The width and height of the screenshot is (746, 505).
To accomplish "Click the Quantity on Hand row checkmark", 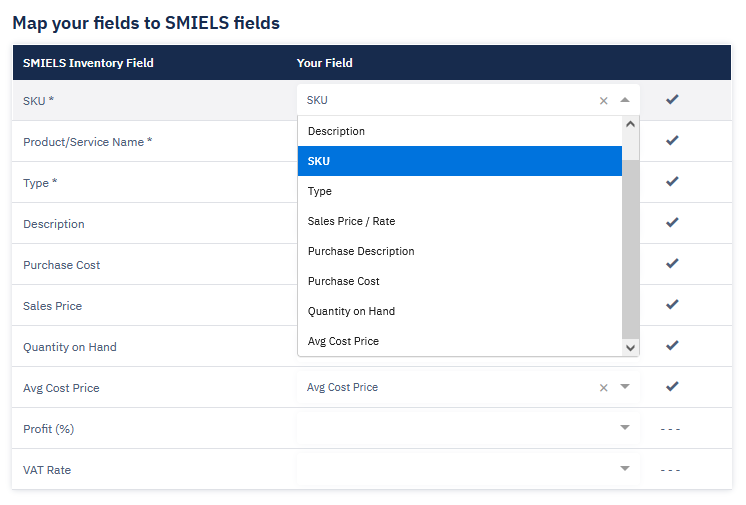I will (672, 345).
